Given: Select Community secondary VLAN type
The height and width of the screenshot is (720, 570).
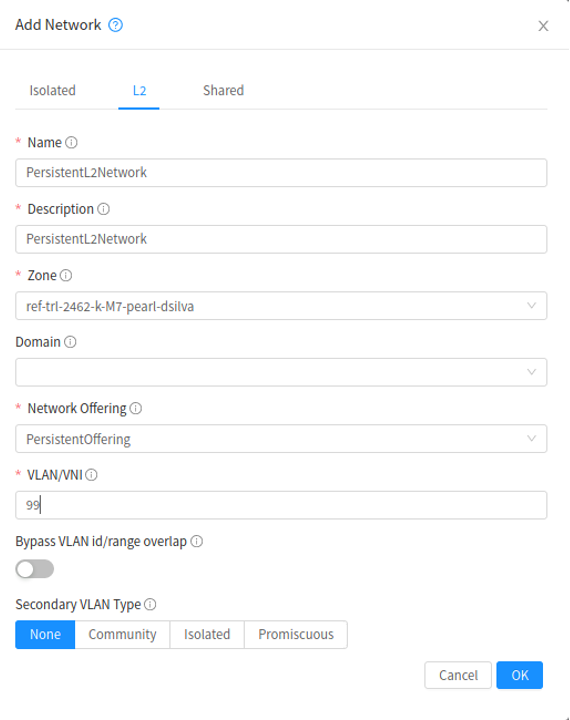Looking at the screenshot, I should pyautogui.click(x=122, y=635).
